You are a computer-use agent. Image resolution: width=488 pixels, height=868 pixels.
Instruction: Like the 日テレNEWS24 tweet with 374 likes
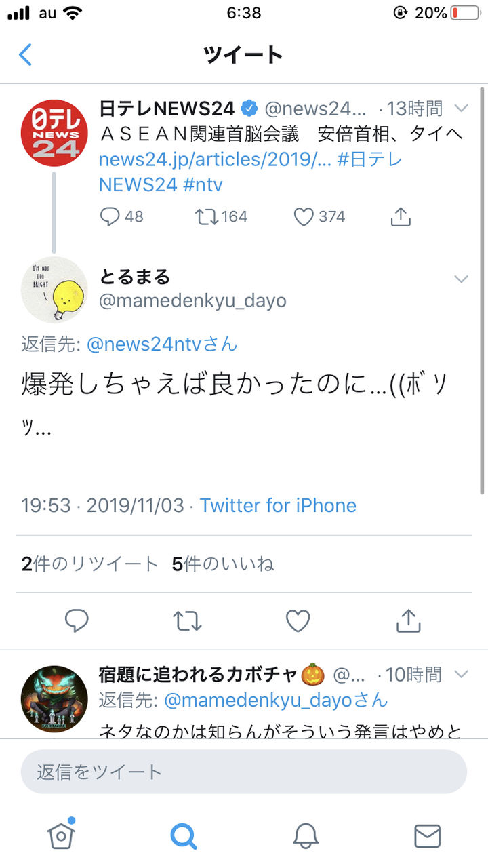(304, 216)
